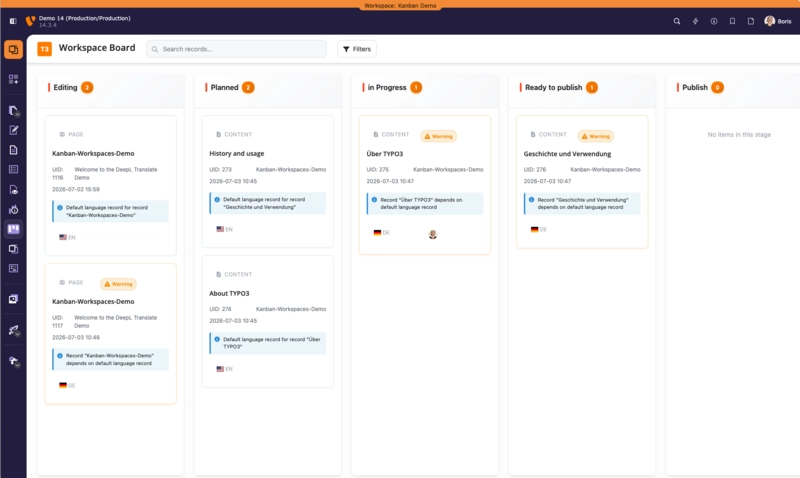This screenshot has width=800, height=478.
Task: Focus the Search records field
Action: point(236,49)
